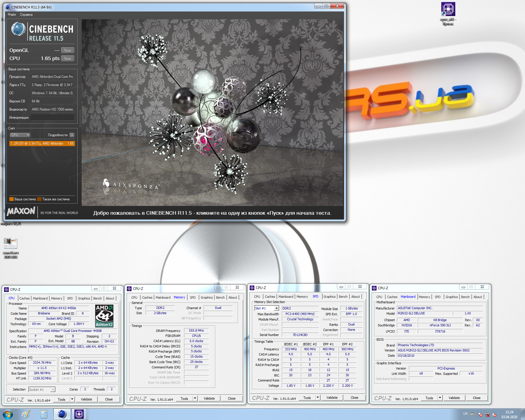The height and width of the screenshot is (420, 525).
Task: Open Tools dropdown arrow in CPU tab window
Action: [72, 399]
